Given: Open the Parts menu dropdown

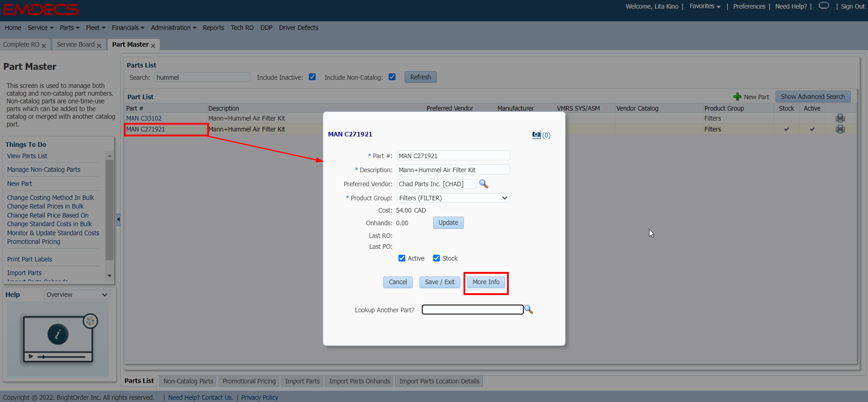Looking at the screenshot, I should click(x=69, y=28).
